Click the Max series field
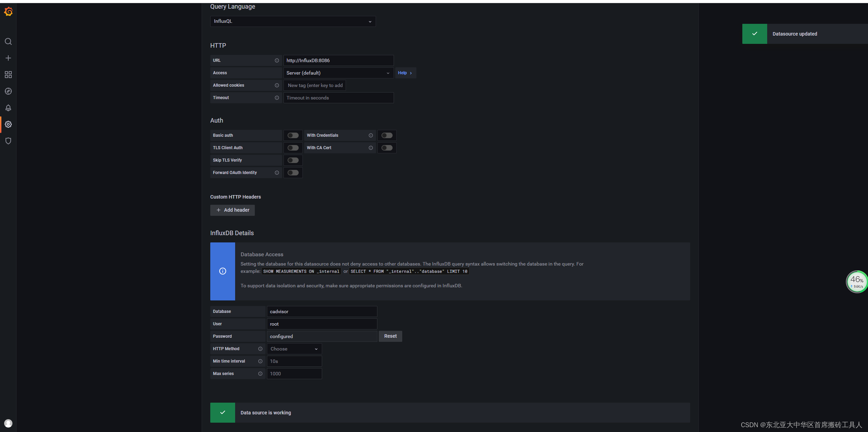Screen dimensions: 868x432 tap(294, 374)
